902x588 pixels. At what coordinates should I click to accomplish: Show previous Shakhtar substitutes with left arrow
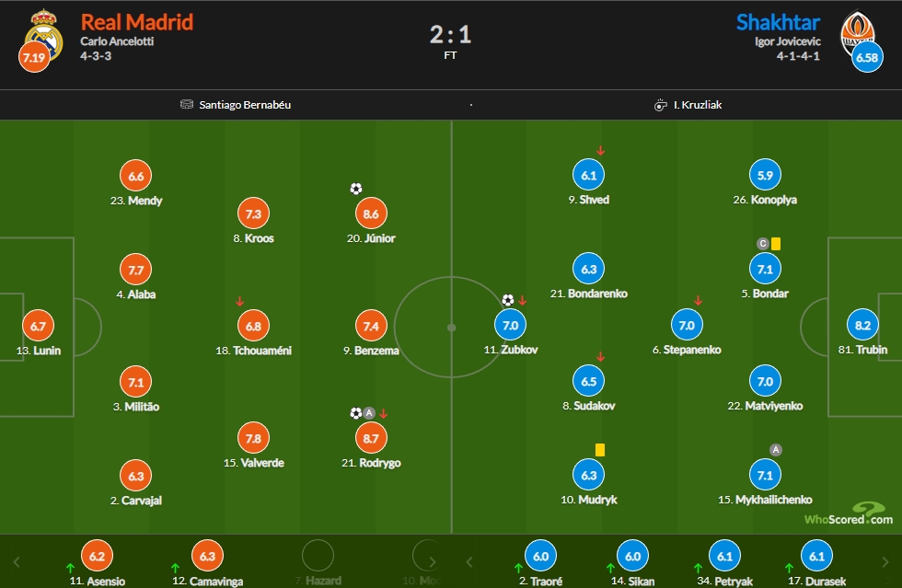coord(469,562)
